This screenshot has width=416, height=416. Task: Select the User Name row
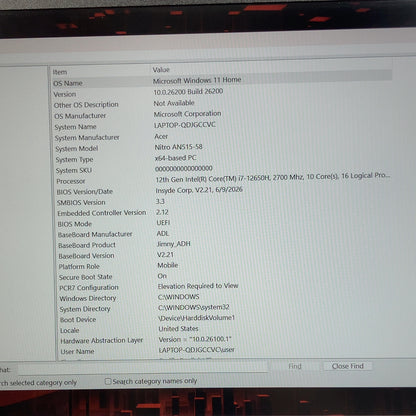224,351
